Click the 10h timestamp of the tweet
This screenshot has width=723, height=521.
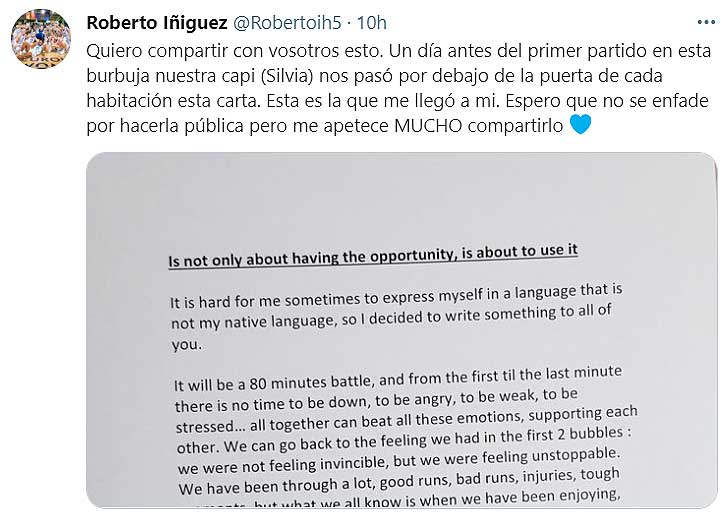click(x=372, y=23)
